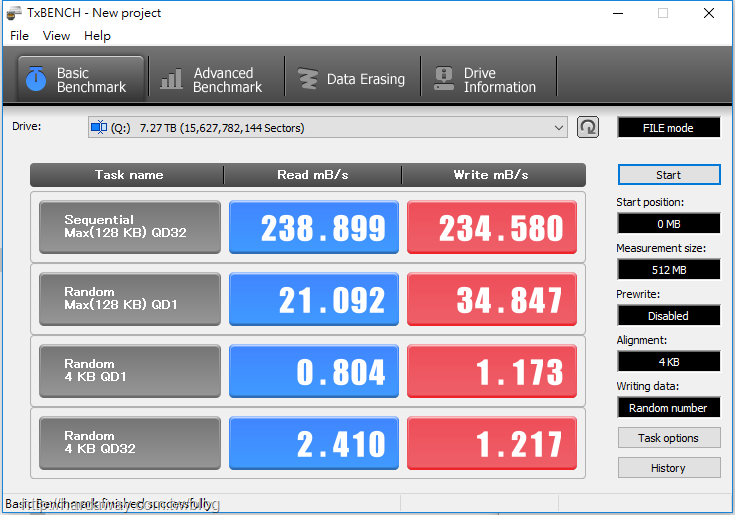Click the Data Erasing eraser icon
735x515 pixels.
(308, 79)
